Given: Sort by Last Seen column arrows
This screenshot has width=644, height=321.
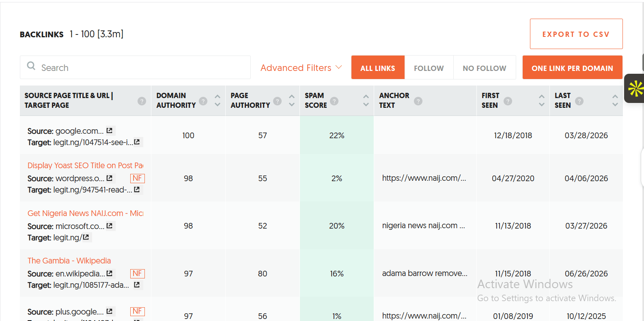Looking at the screenshot, I should (615, 101).
